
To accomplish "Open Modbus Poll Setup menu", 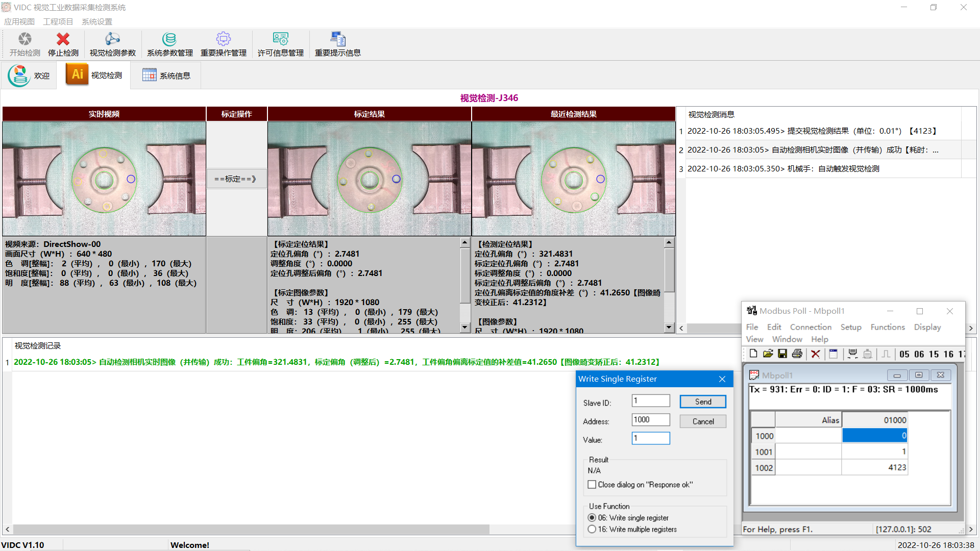I will pos(851,327).
